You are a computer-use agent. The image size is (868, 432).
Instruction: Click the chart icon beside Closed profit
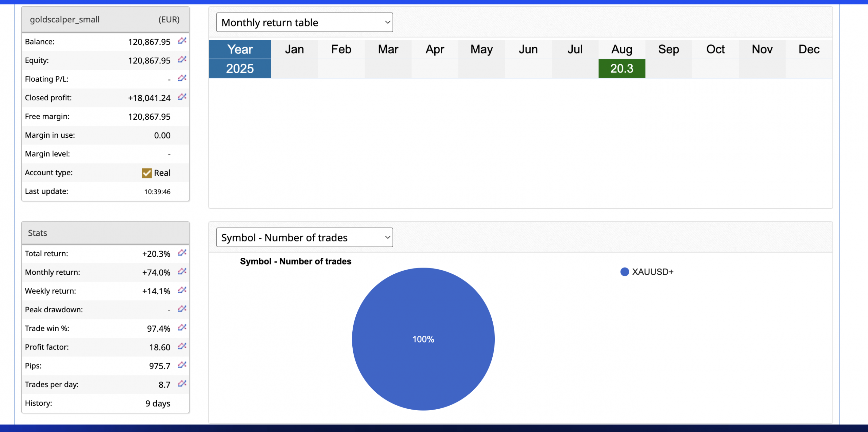coord(182,97)
